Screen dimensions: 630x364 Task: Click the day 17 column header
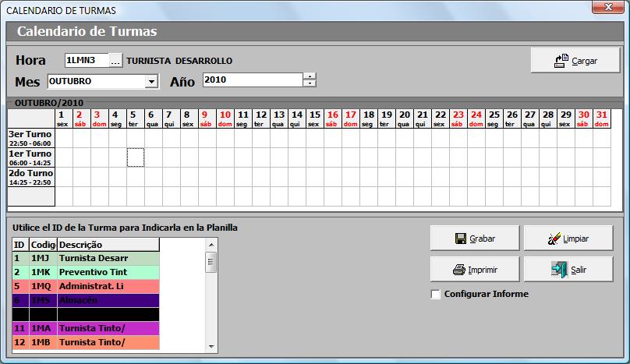pos(350,118)
